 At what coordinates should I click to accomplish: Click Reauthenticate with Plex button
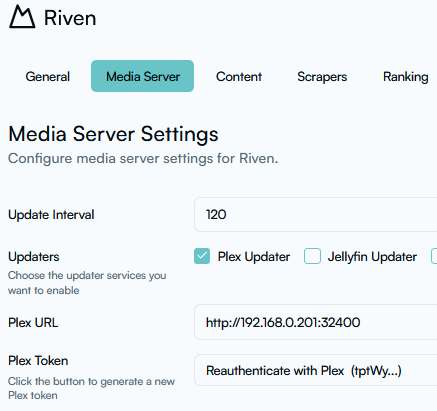tap(316, 370)
